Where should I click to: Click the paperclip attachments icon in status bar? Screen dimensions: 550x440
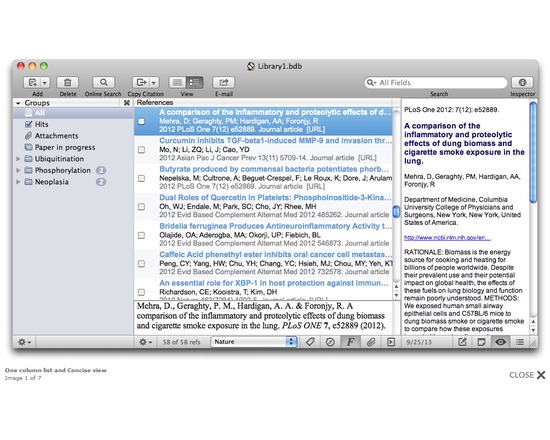371,342
